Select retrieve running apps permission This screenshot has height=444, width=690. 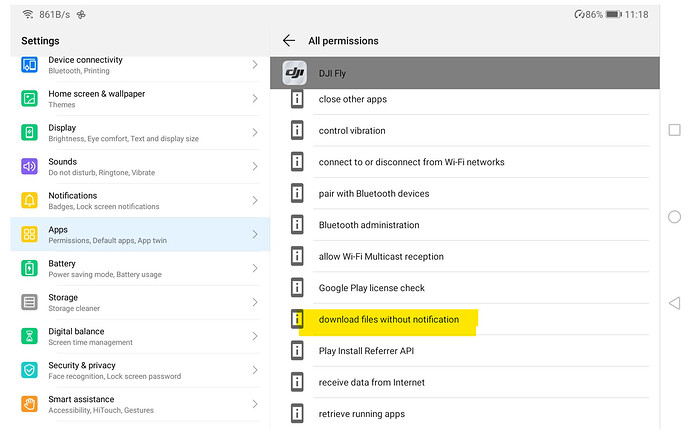(465, 414)
